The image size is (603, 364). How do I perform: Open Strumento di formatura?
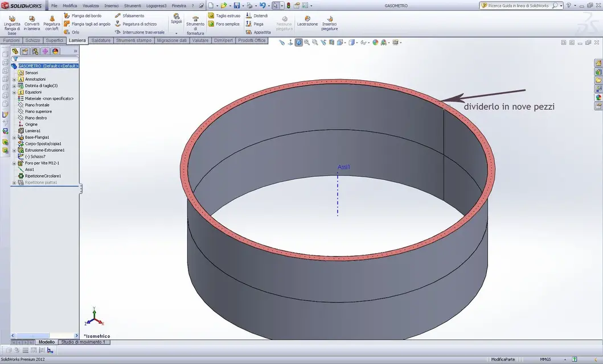click(195, 26)
